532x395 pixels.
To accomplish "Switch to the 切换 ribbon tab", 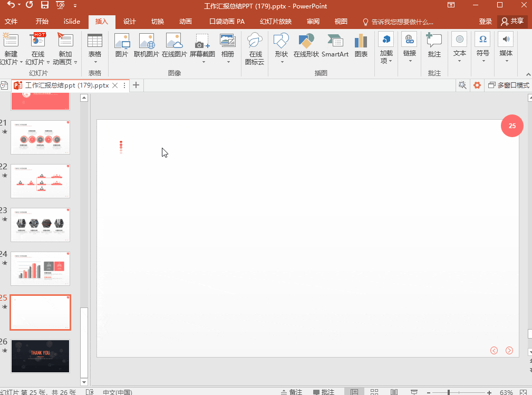I will coord(158,22).
